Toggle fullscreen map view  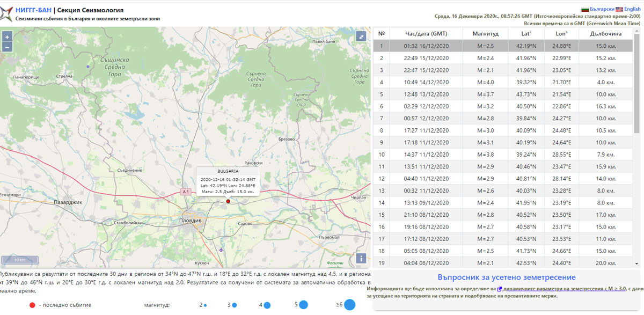coord(361,36)
